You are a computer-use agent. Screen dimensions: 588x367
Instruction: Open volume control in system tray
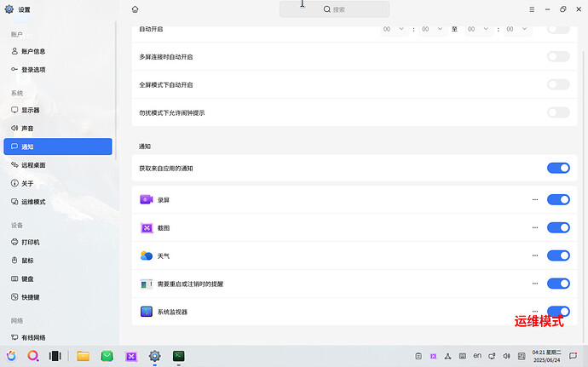tap(507, 356)
